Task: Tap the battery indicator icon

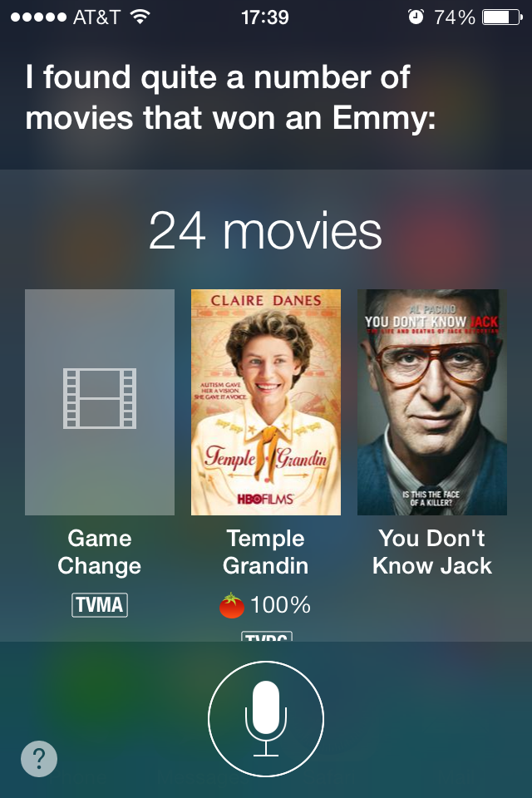Action: 502,17
